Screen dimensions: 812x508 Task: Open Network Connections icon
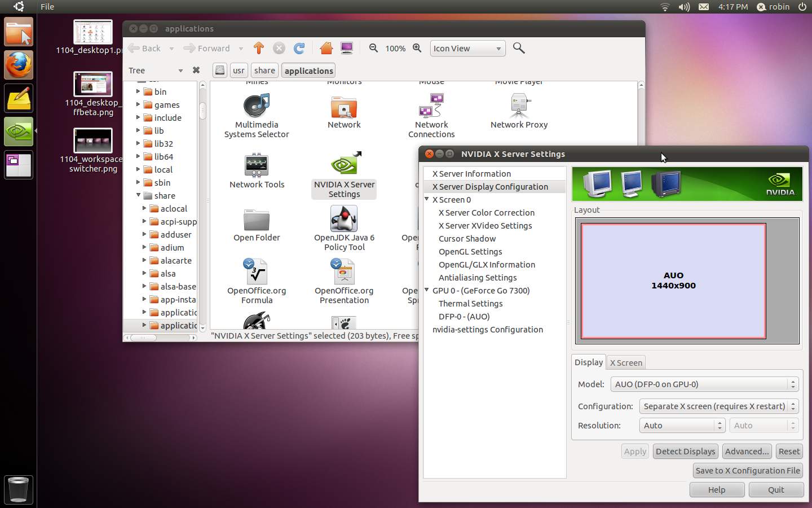pyautogui.click(x=431, y=106)
